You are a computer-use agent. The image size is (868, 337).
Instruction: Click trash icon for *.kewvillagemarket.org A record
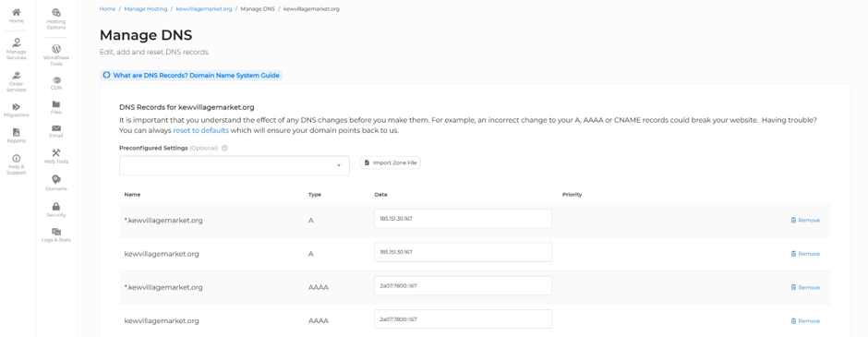pyautogui.click(x=793, y=221)
